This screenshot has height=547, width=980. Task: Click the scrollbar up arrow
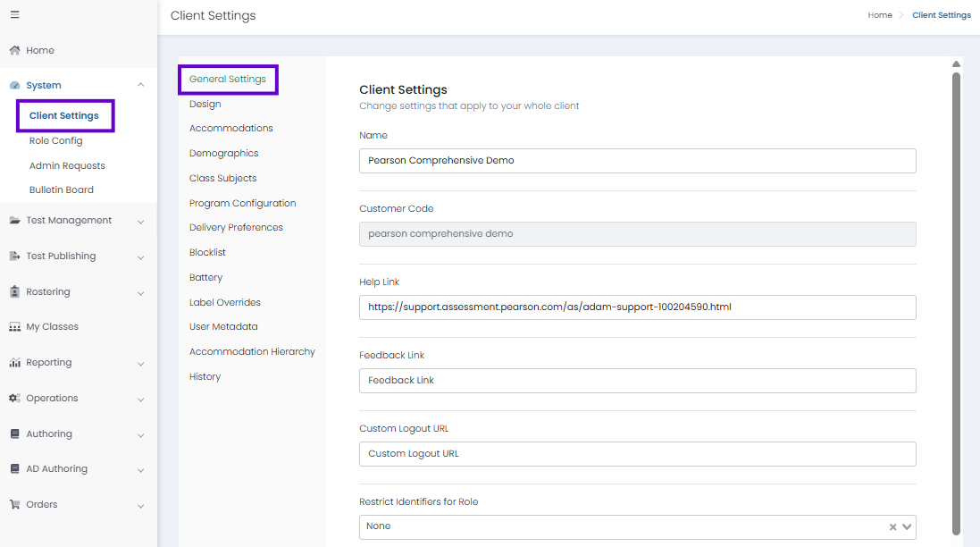(x=956, y=63)
